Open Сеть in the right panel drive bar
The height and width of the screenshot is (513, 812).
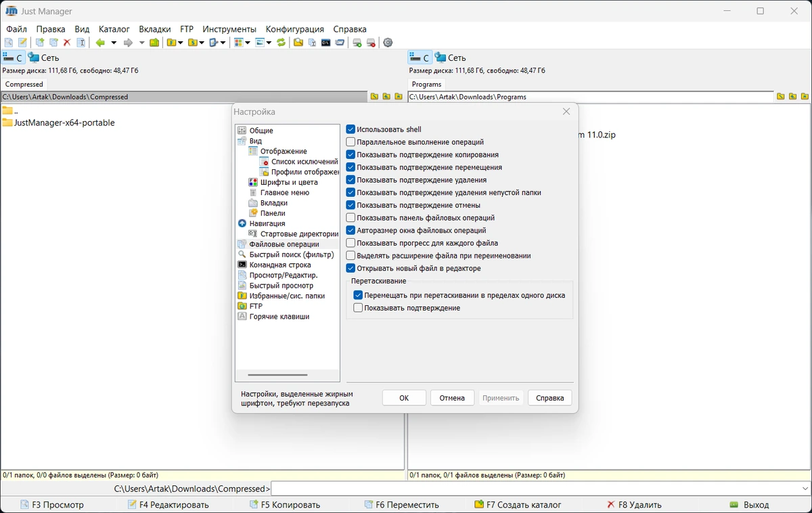451,58
